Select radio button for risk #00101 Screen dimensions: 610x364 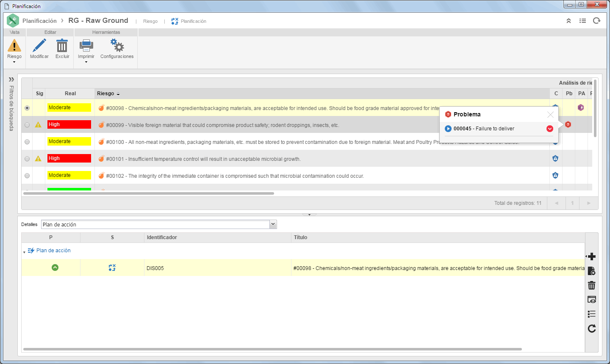[27, 159]
